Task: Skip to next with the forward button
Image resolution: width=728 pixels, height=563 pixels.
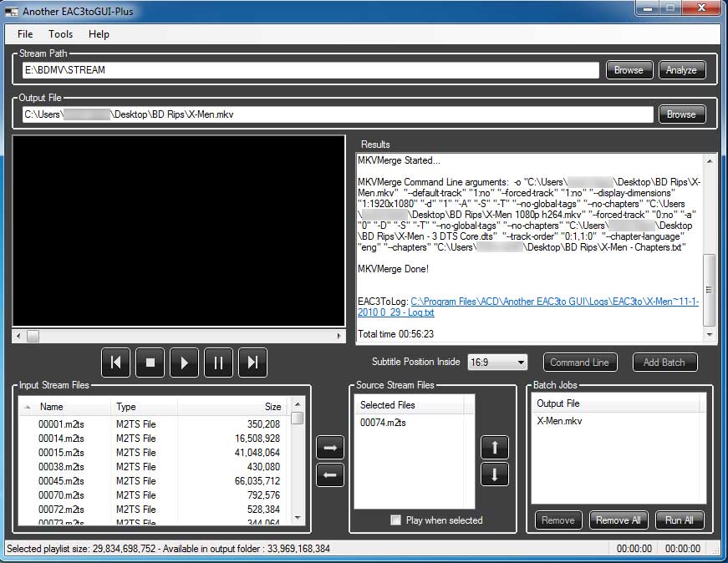Action: coord(252,363)
